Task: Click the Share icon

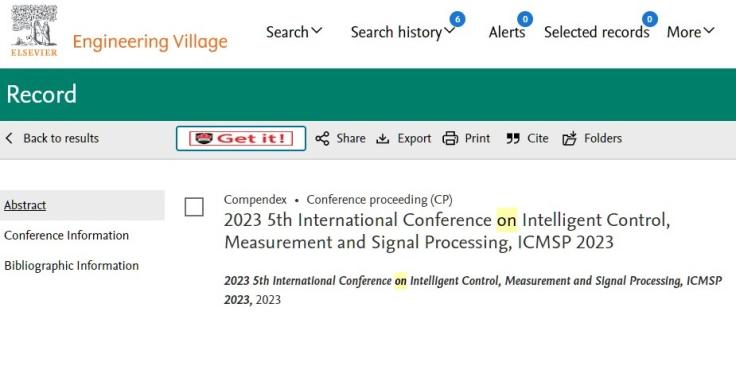Action: pyautogui.click(x=322, y=139)
